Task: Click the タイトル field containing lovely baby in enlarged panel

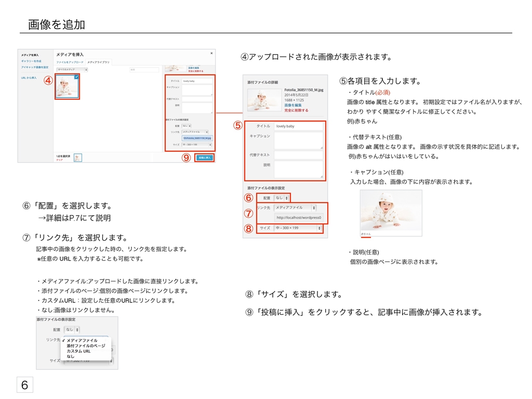Action: [x=298, y=126]
